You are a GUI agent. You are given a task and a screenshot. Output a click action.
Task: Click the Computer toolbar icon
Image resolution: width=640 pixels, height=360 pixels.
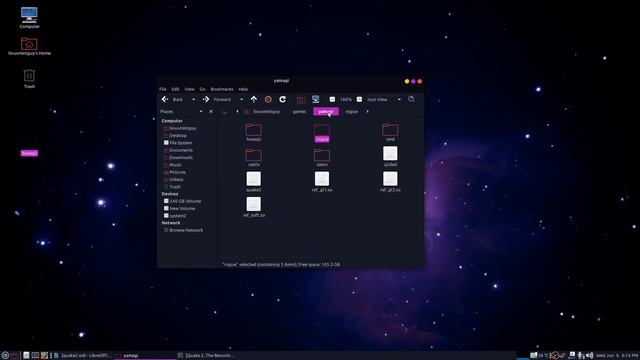[x=316, y=99]
